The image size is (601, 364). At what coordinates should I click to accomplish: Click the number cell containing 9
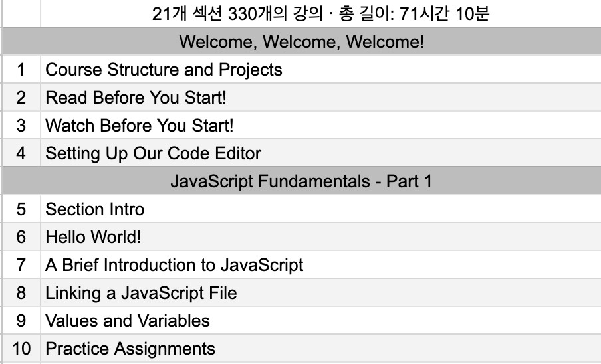21,321
